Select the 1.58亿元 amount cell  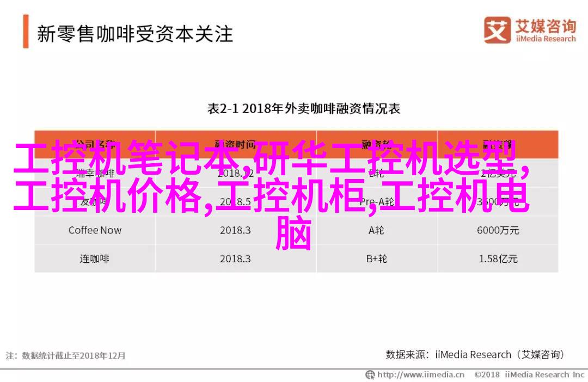(498, 258)
